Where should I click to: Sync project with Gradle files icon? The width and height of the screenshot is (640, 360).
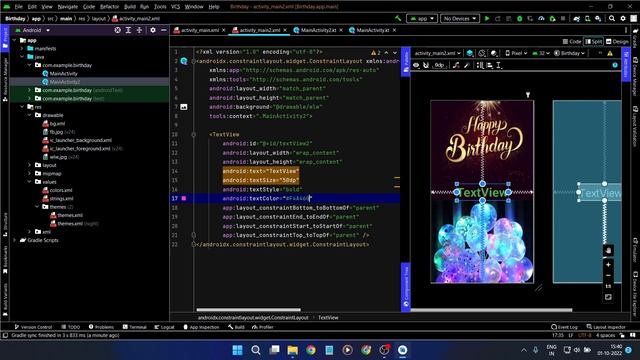pyautogui.click(x=576, y=18)
